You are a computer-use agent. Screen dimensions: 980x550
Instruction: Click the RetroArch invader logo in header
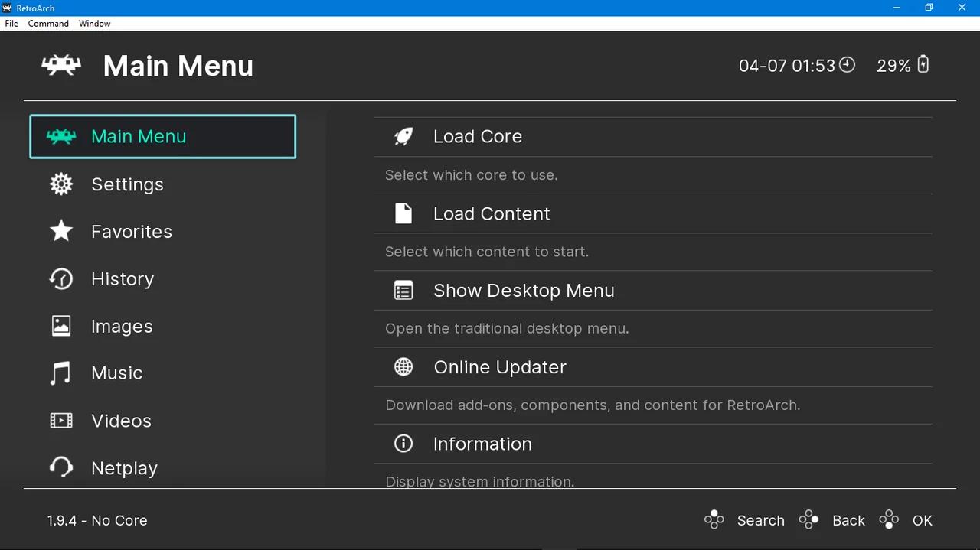[x=61, y=65]
